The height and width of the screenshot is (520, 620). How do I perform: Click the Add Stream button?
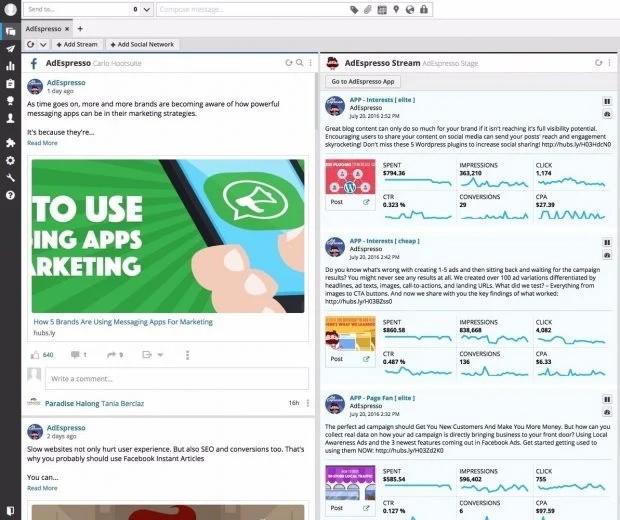pyautogui.click(x=77, y=45)
